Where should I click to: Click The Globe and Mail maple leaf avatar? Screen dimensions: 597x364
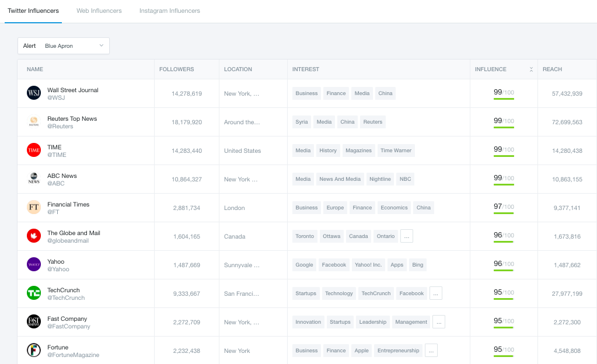pos(34,236)
